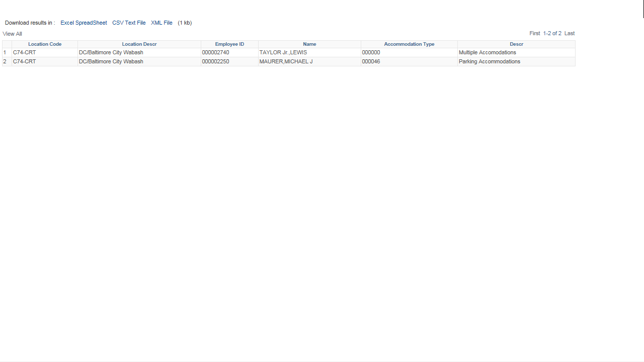Click Parking Accommodations description

pos(490,61)
